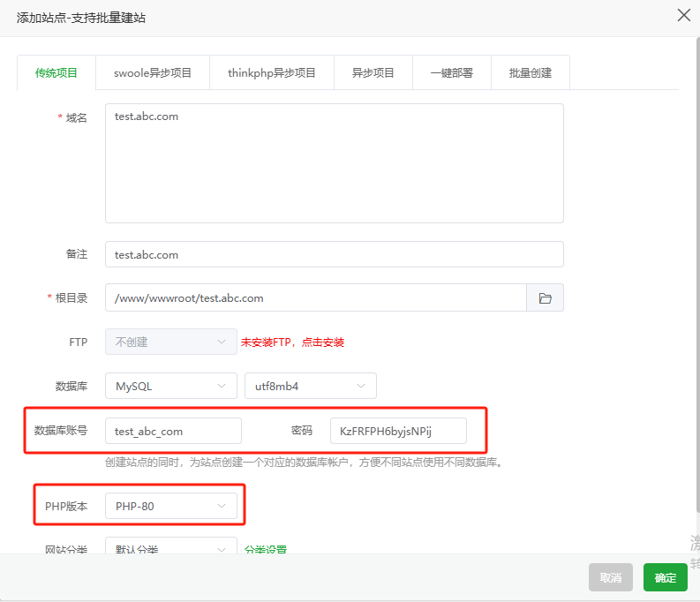
Task: Open the thinkphp异步项目 tab
Action: (x=271, y=73)
